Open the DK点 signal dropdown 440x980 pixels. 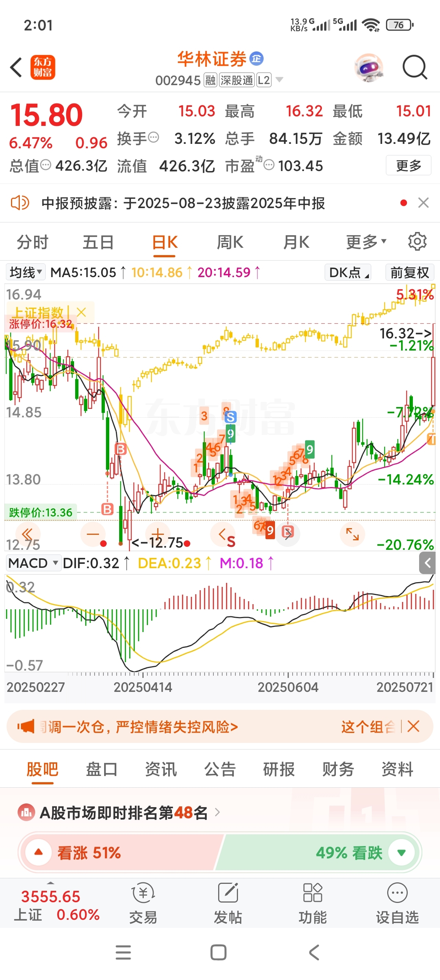tap(348, 272)
